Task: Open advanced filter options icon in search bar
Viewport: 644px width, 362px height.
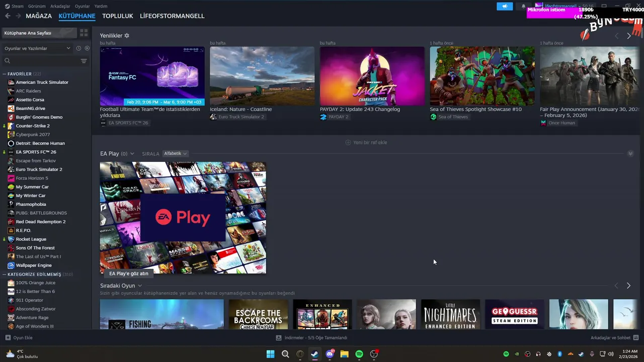Action: 84,61
